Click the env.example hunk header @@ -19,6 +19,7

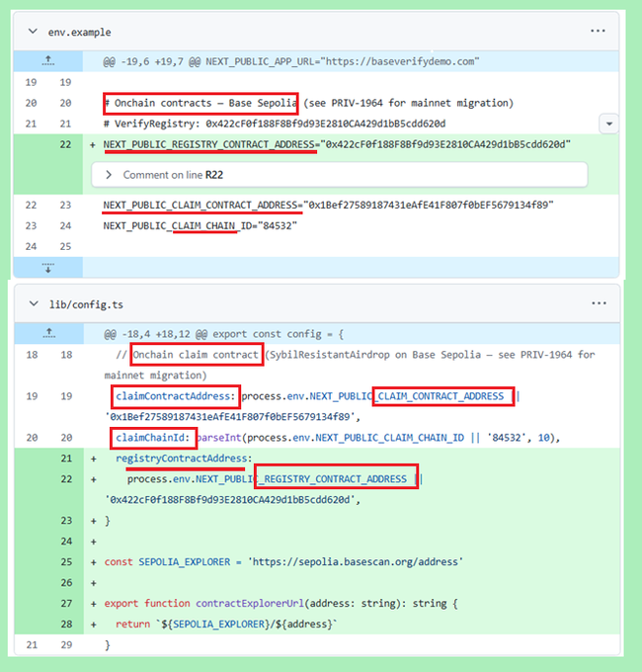point(290,61)
